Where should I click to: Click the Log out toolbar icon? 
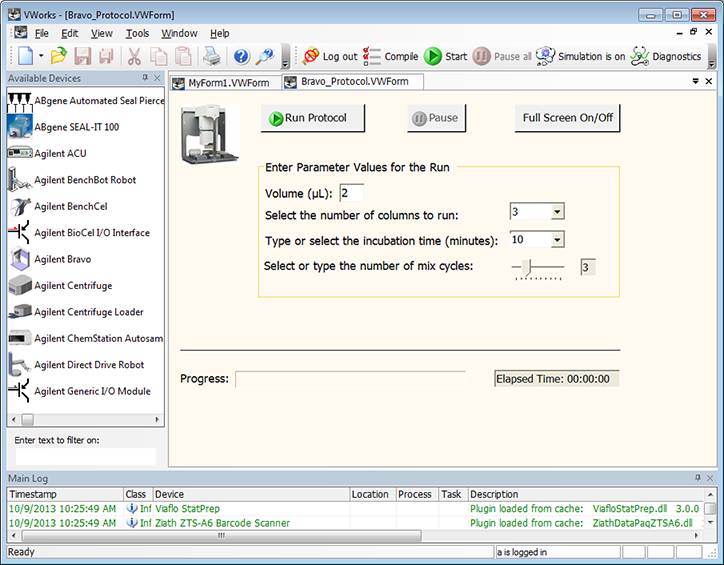[329, 57]
